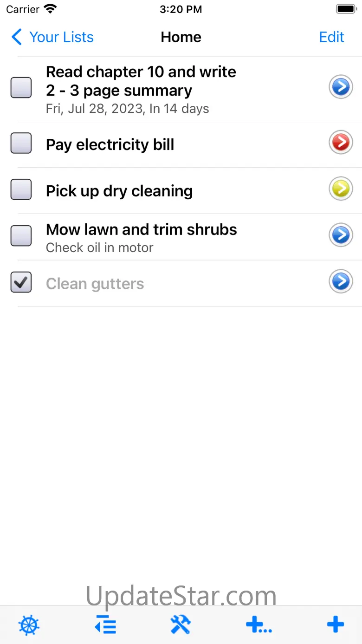Tap the plus with dots add-multiple icon
The width and height of the screenshot is (362, 644).
tap(259, 625)
